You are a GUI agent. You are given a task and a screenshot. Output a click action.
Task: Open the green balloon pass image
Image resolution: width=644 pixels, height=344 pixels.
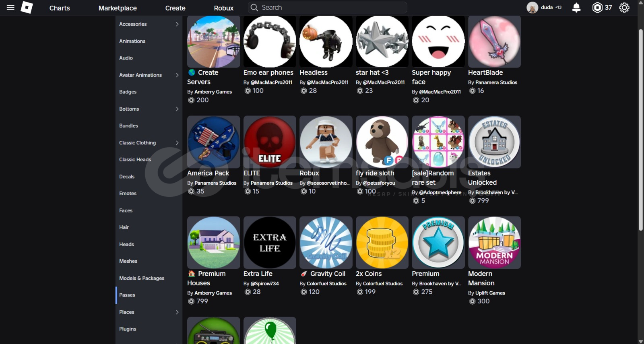tap(270, 330)
